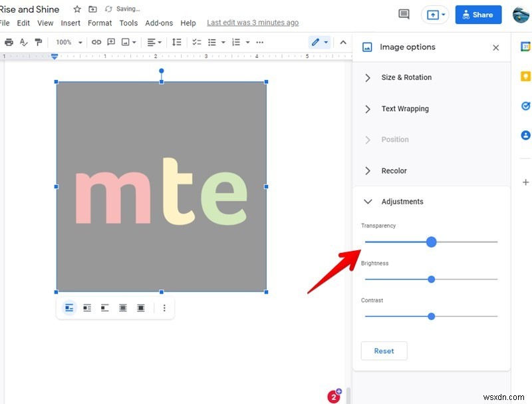Open the Tools menu
The height and width of the screenshot is (404, 532).
128,22
